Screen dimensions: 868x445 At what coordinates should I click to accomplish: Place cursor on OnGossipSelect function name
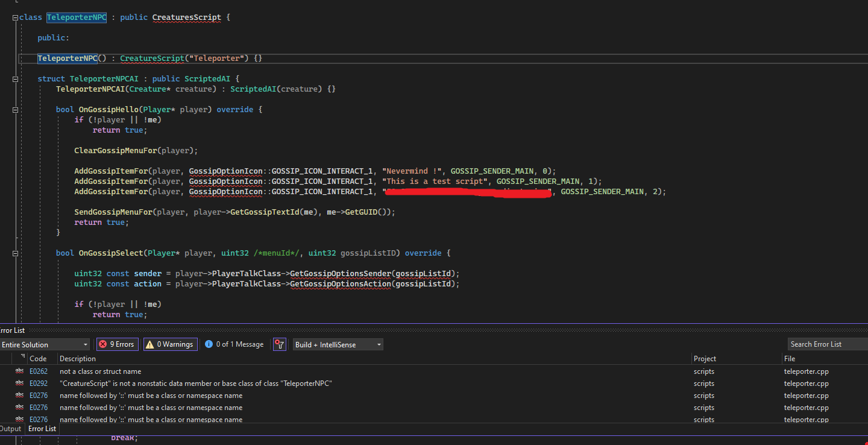tap(111, 253)
